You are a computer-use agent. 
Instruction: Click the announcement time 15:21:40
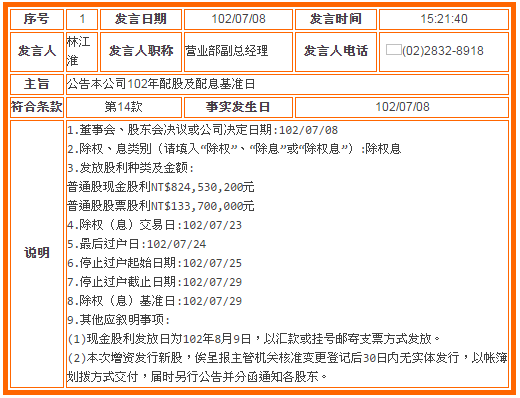pos(444,19)
